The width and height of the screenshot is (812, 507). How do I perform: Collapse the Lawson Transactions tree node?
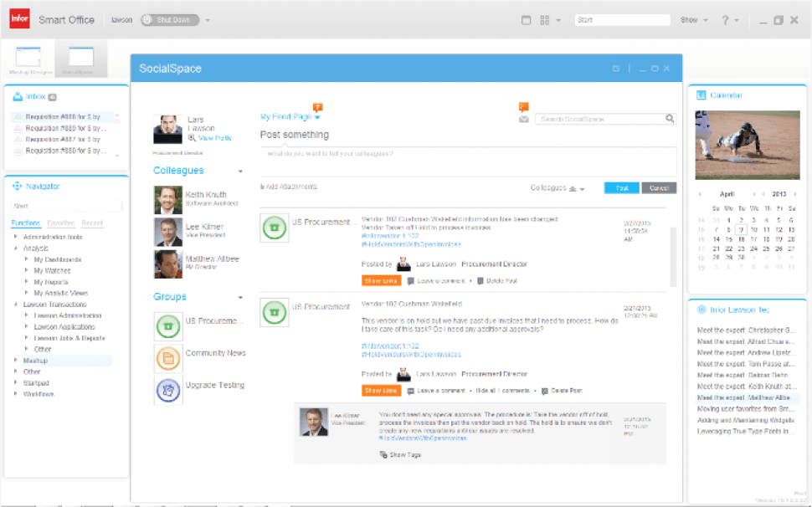[x=16, y=305]
